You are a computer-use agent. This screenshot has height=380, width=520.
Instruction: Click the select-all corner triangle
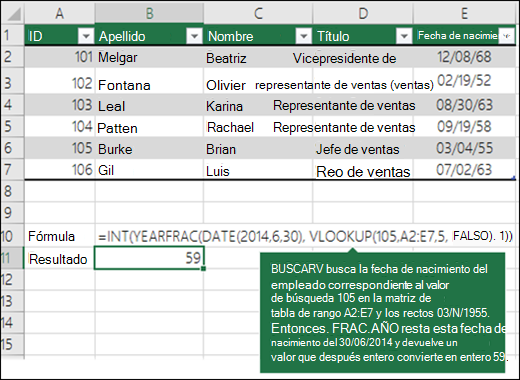pyautogui.click(x=13, y=14)
